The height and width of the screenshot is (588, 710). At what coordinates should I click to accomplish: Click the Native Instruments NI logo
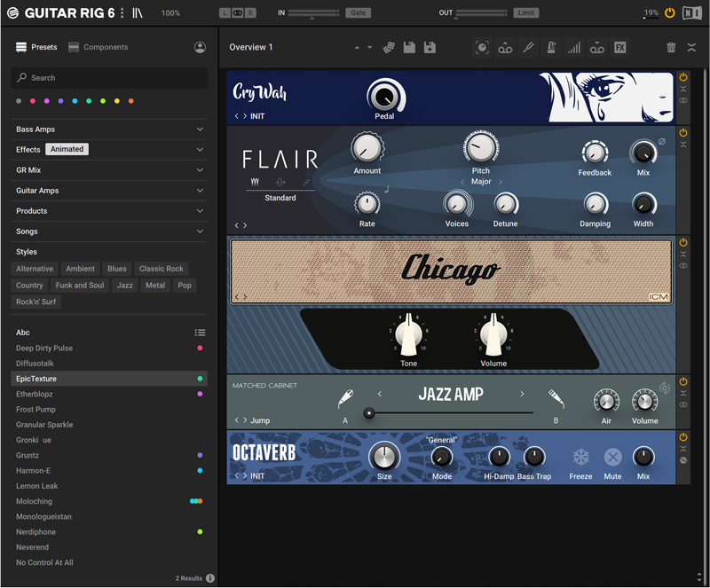(692, 12)
